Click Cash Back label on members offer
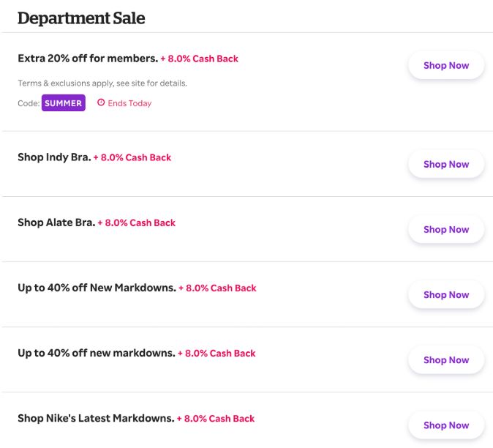 pyautogui.click(x=200, y=59)
